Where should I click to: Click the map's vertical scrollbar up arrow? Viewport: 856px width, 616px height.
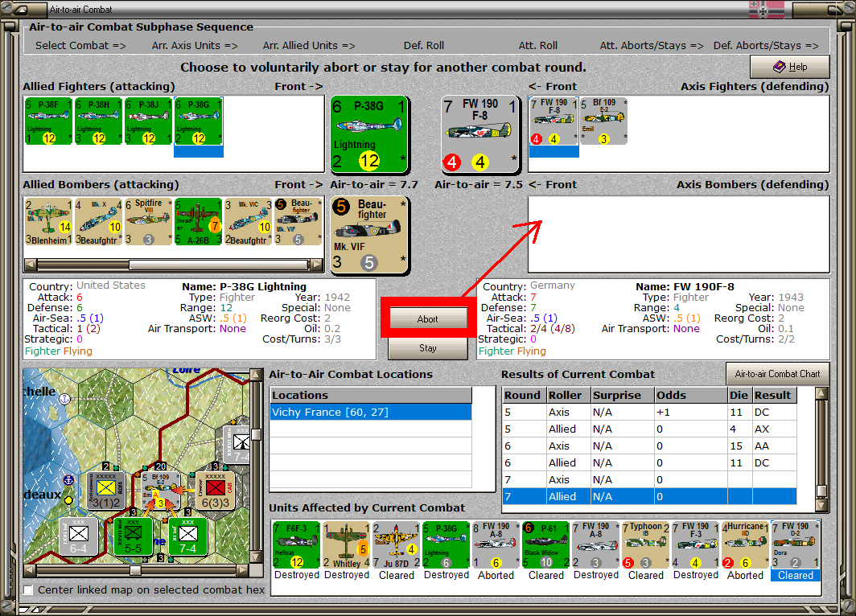tap(255, 375)
